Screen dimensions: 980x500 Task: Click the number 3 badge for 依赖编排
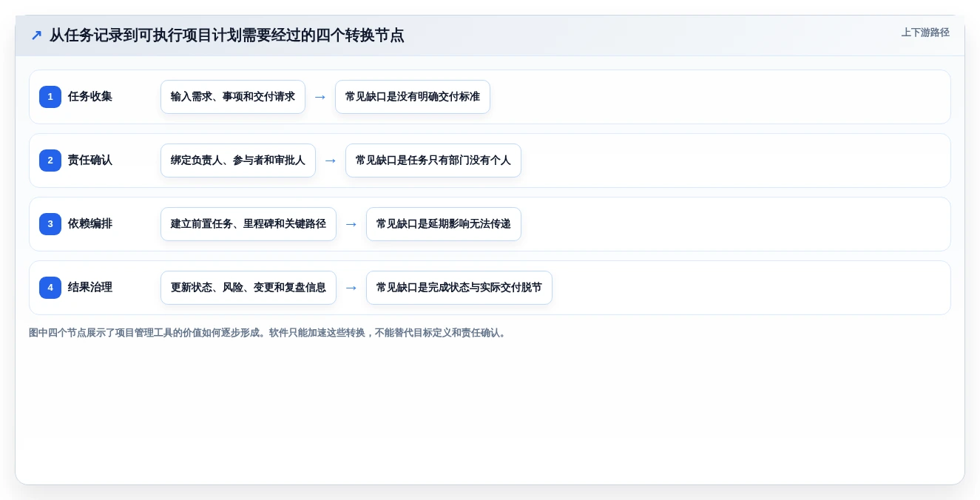click(x=50, y=224)
